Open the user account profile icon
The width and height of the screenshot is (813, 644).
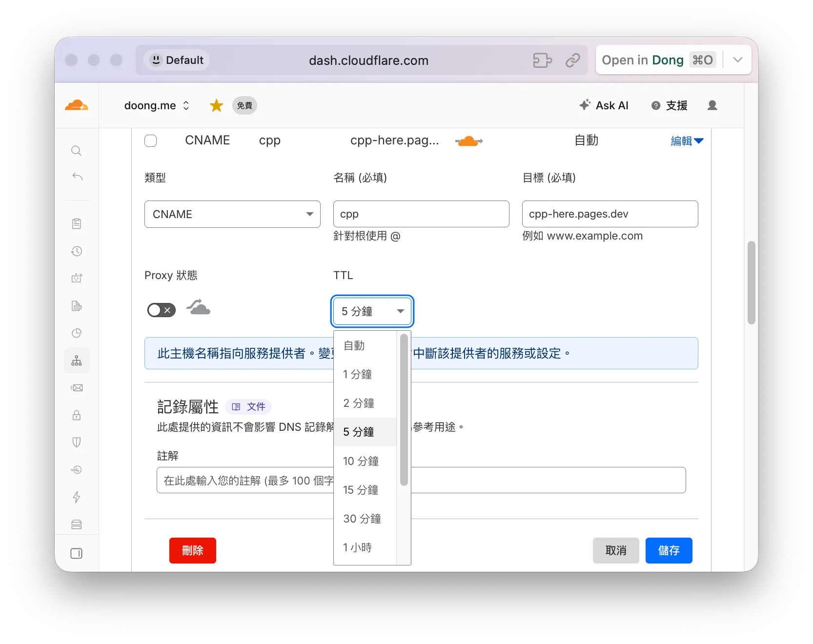712,105
